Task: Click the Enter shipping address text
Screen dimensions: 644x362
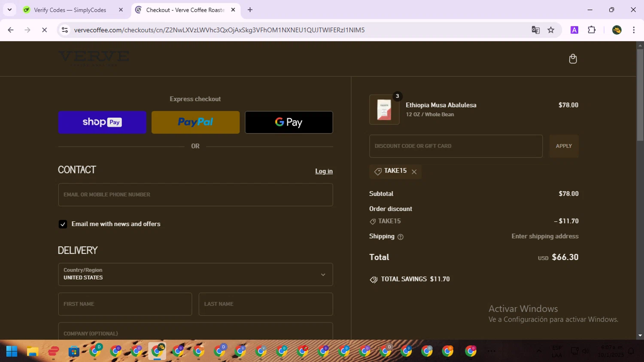Action: coord(545,236)
